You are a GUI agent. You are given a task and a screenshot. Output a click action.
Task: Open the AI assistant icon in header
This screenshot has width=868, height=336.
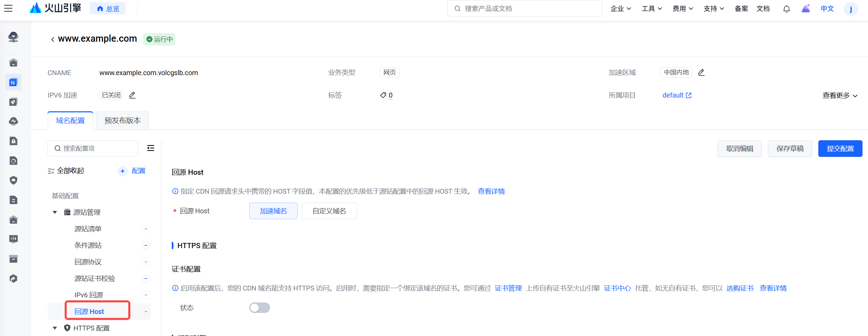pyautogui.click(x=806, y=9)
